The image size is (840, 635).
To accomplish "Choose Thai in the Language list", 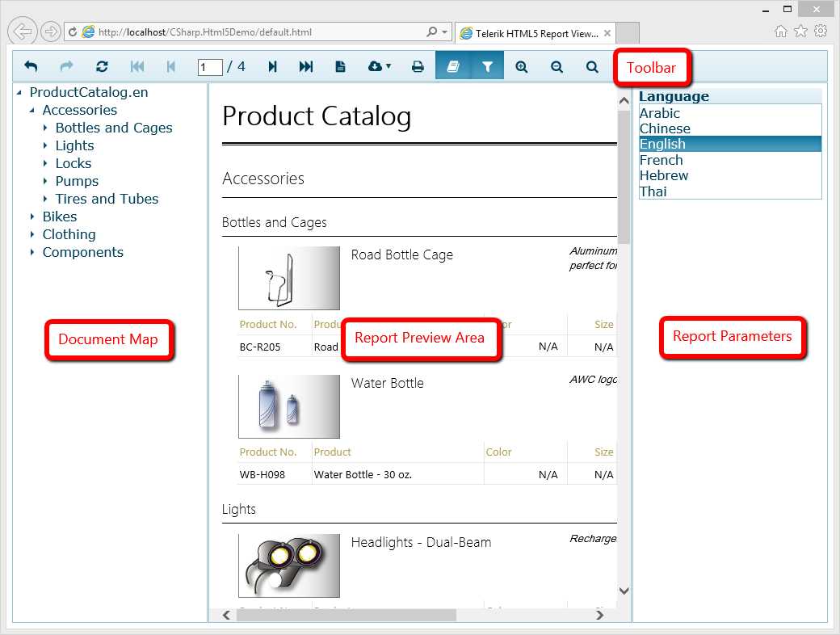I will point(730,191).
